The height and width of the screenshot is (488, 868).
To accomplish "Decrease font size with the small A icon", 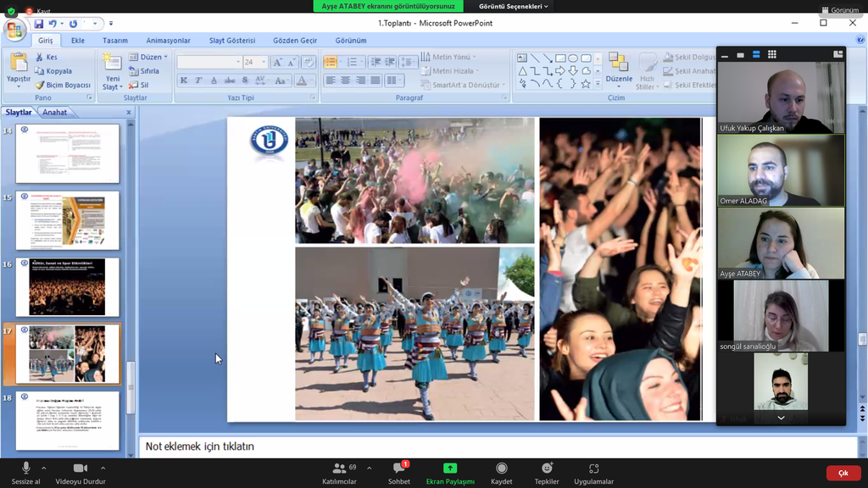I will point(292,62).
